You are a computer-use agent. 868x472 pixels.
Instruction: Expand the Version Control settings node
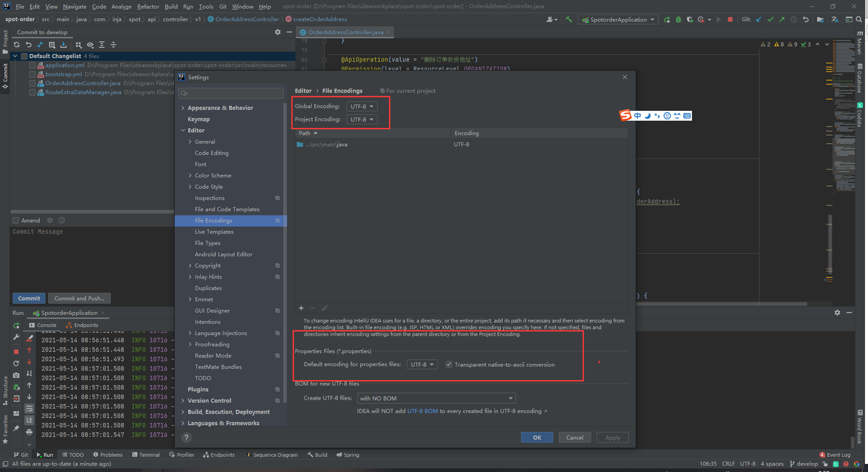coord(183,400)
